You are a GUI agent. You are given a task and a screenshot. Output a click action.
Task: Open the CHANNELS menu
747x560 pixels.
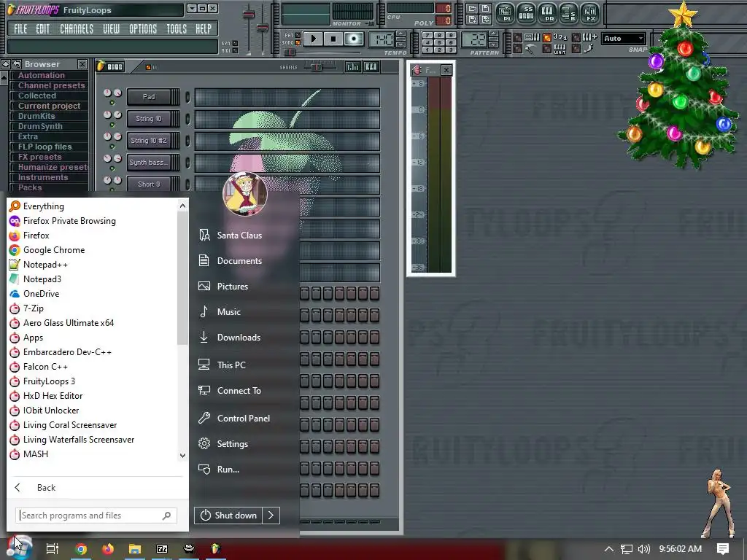point(77,29)
